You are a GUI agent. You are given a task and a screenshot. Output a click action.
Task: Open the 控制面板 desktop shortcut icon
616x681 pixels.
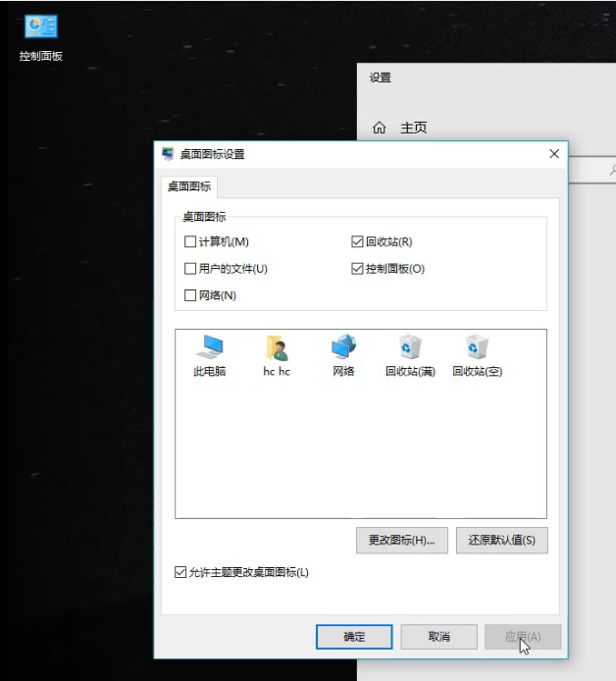point(40,28)
